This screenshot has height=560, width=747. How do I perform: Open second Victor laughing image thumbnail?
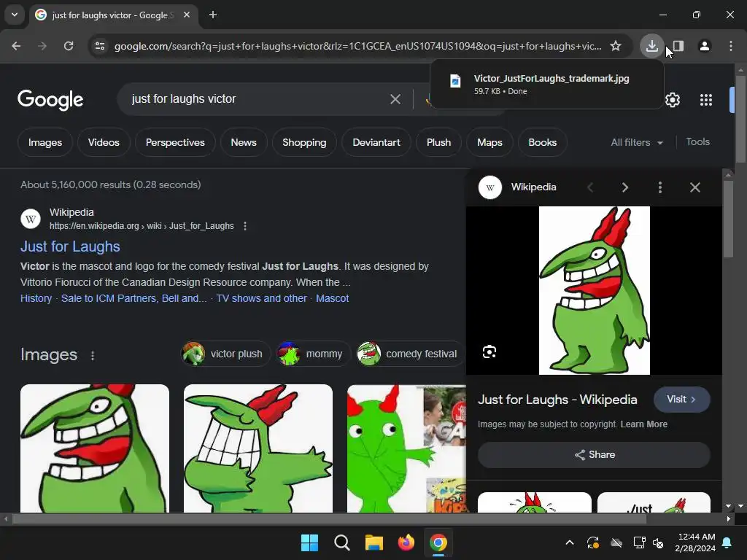pyautogui.click(x=258, y=448)
